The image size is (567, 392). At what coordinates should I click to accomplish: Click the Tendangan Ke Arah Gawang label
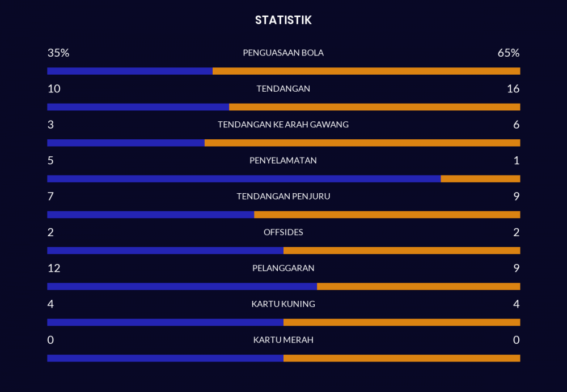[283, 125]
